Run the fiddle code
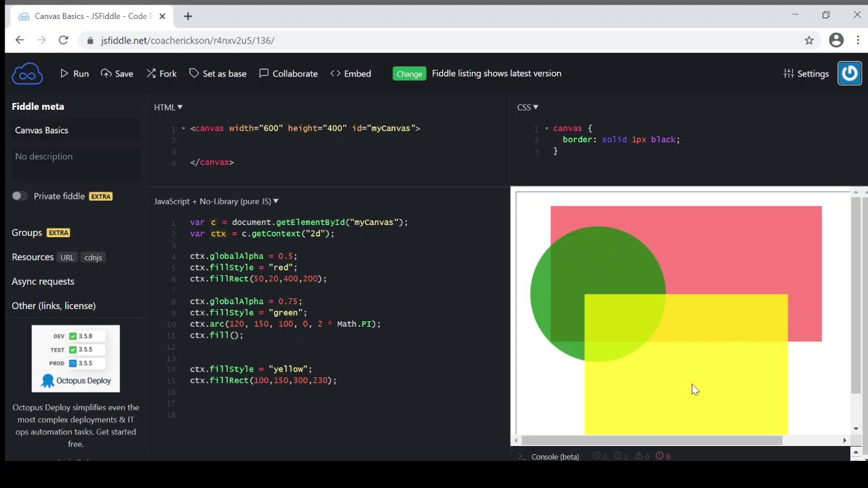Viewport: 868px width, 488px height. click(x=75, y=73)
